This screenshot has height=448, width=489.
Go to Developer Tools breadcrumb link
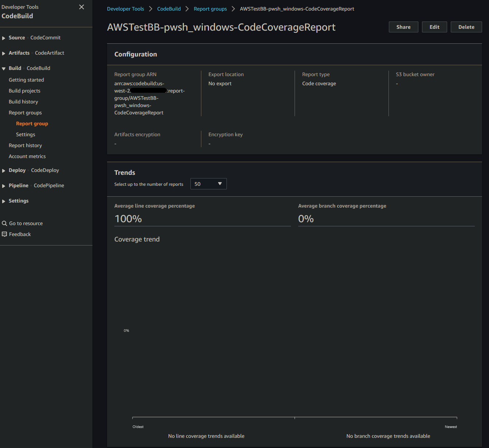pyautogui.click(x=126, y=9)
